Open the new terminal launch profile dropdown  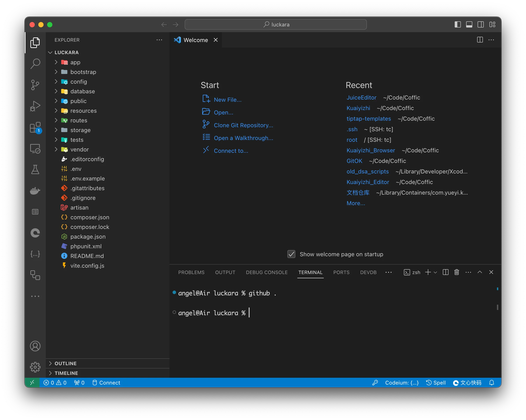(436, 272)
